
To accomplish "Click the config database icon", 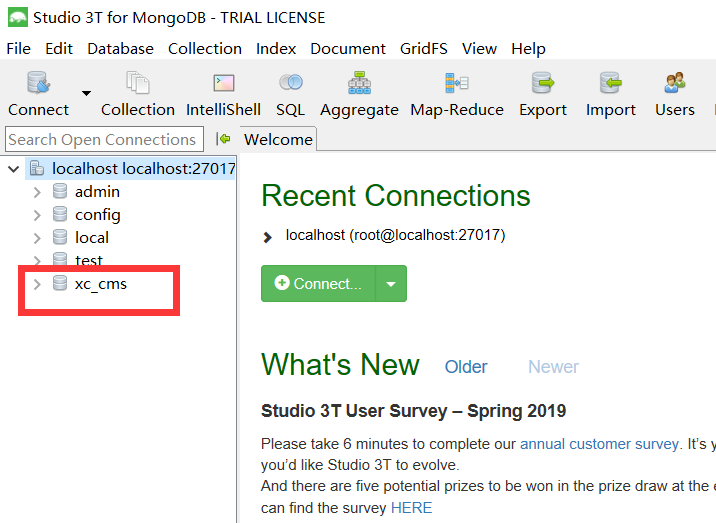I will [x=60, y=214].
